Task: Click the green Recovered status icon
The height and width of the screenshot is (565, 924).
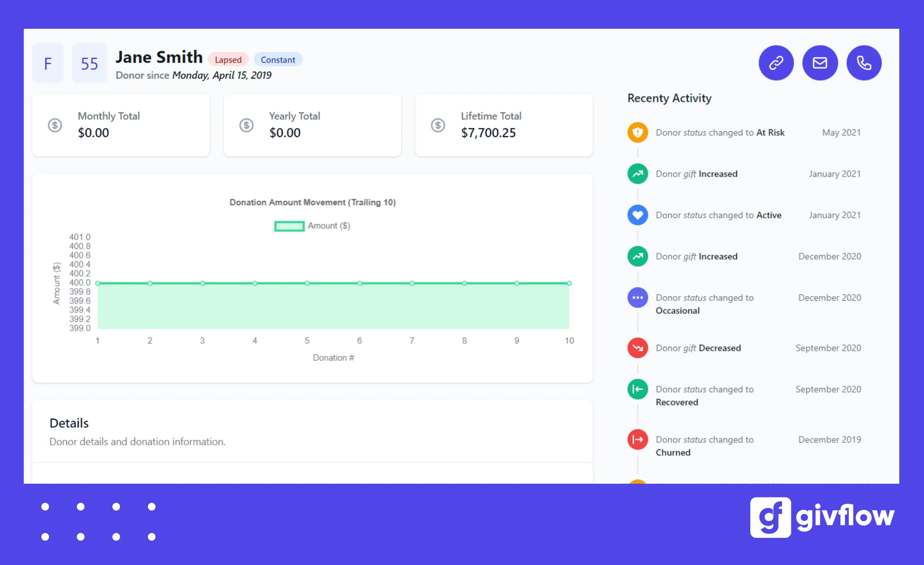Action: point(637,389)
